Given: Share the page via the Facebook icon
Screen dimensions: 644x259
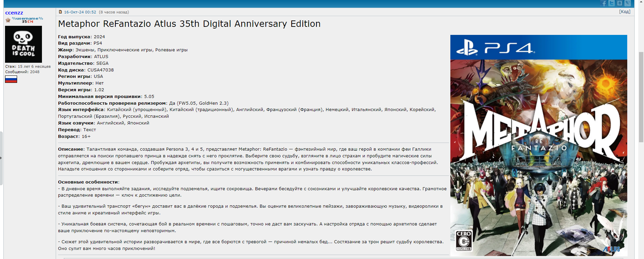Looking at the screenshot, I should click(x=604, y=3).
